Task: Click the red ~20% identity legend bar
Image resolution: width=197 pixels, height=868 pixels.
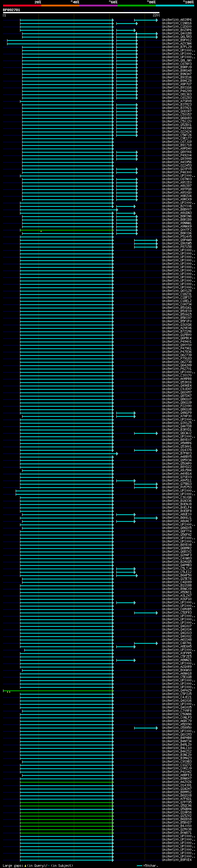Action: [22, 6]
